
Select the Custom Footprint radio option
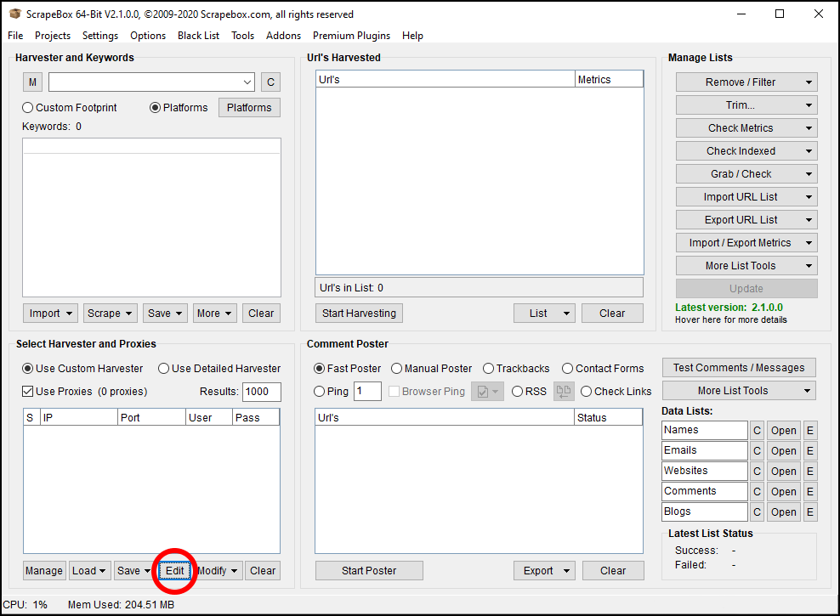28,108
